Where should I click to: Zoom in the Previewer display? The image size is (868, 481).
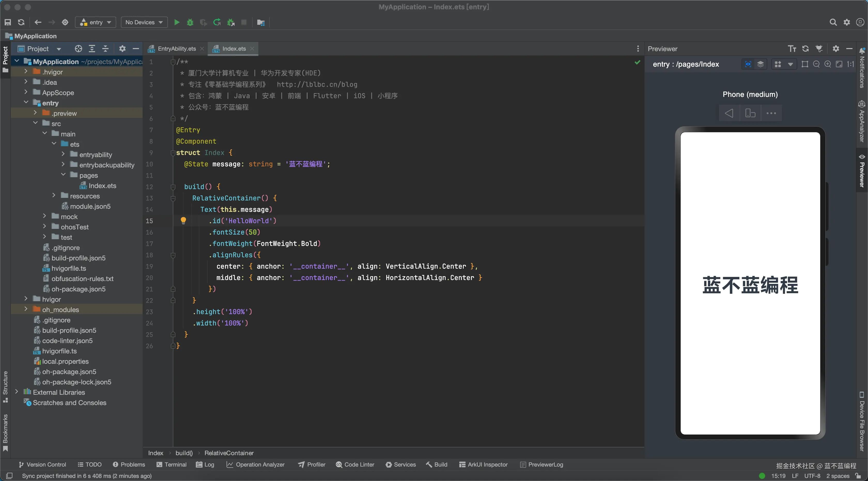pos(827,64)
